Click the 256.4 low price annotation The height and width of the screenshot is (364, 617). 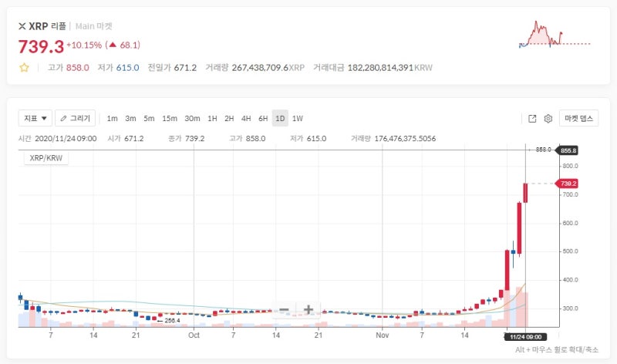[x=172, y=321]
